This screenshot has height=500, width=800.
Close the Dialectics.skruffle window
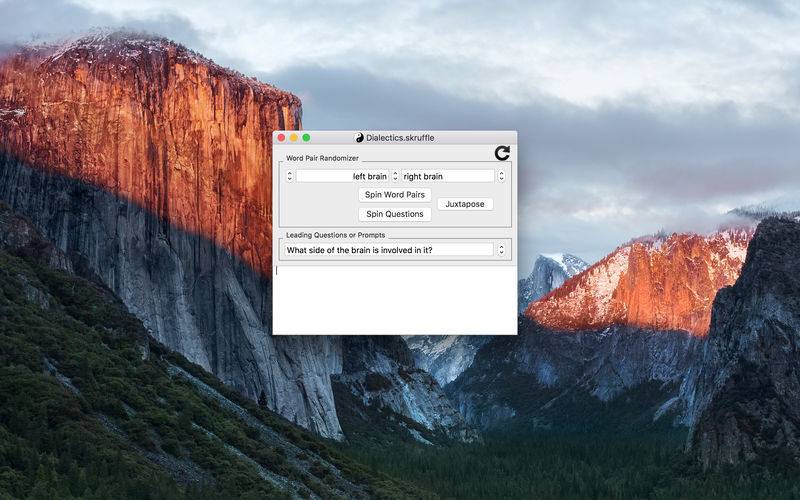coord(281,138)
